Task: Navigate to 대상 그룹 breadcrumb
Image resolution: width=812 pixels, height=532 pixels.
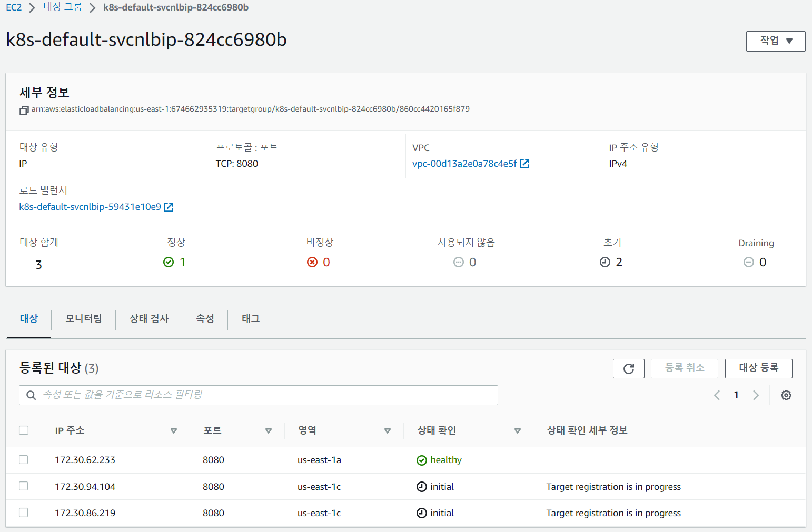Action: (x=63, y=7)
